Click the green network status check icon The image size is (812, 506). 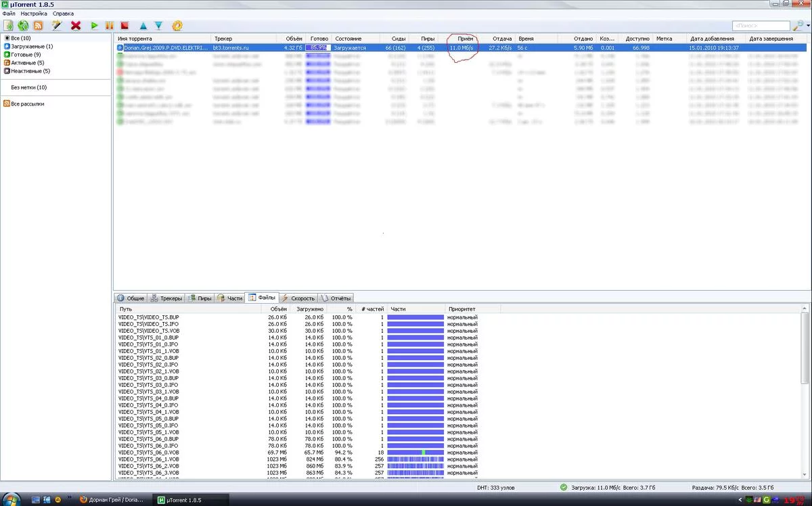coord(563,487)
